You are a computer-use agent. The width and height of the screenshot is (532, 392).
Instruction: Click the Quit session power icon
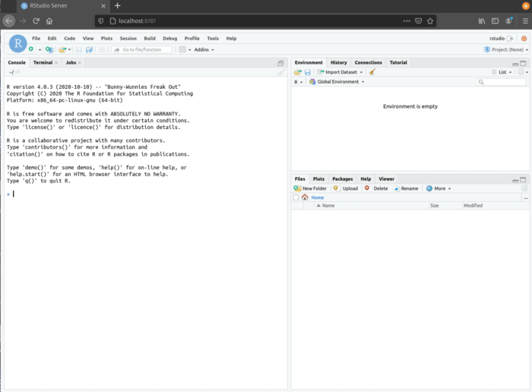point(524,39)
